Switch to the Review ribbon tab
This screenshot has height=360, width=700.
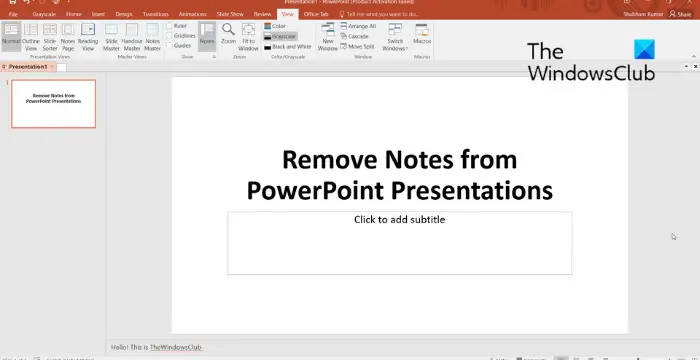coord(262,14)
